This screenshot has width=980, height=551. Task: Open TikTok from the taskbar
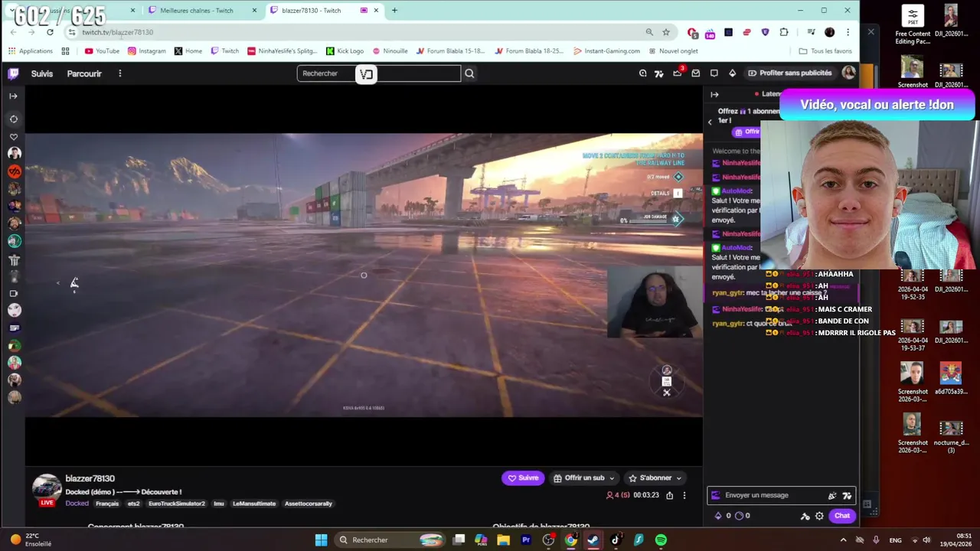pos(615,540)
